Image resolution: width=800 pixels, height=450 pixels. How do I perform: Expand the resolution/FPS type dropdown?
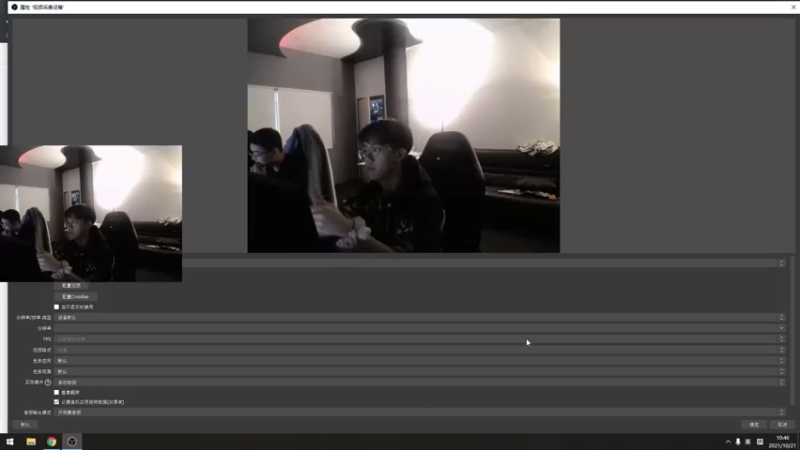coord(419,317)
